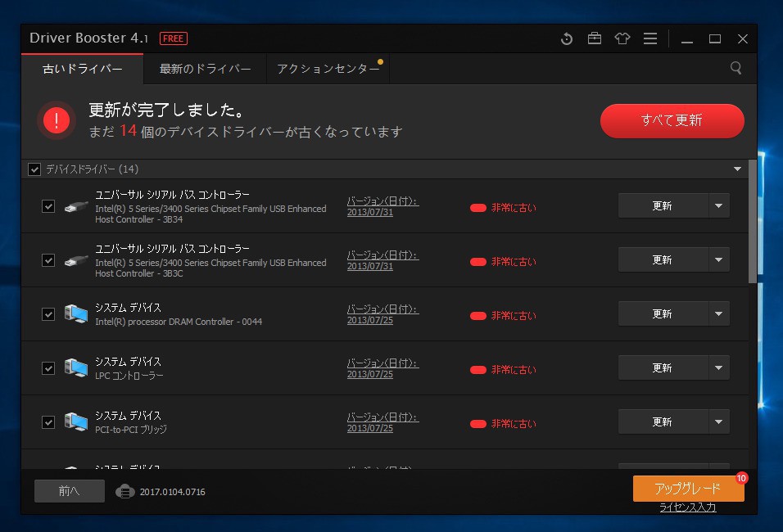Image resolution: width=783 pixels, height=532 pixels.
Task: Select the 古いドライバー tab
Action: 83,69
